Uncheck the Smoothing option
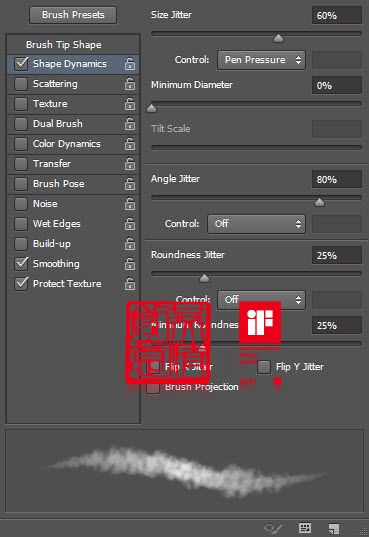 tap(21, 264)
